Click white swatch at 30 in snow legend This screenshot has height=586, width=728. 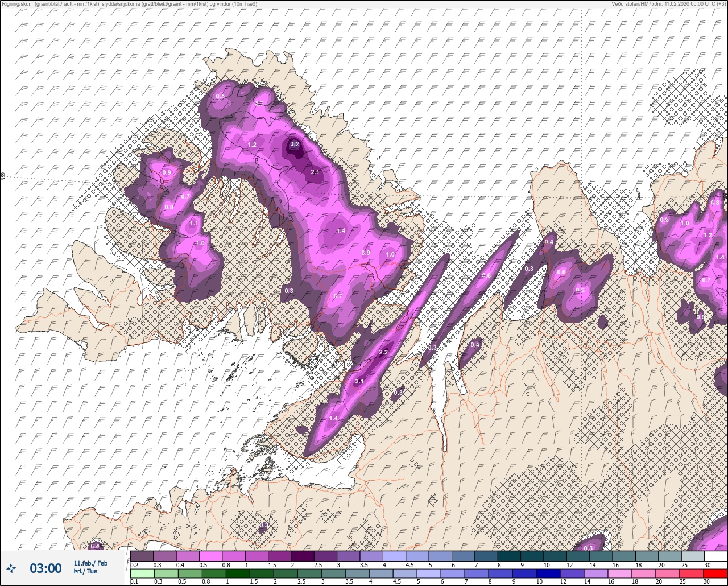pos(715,556)
